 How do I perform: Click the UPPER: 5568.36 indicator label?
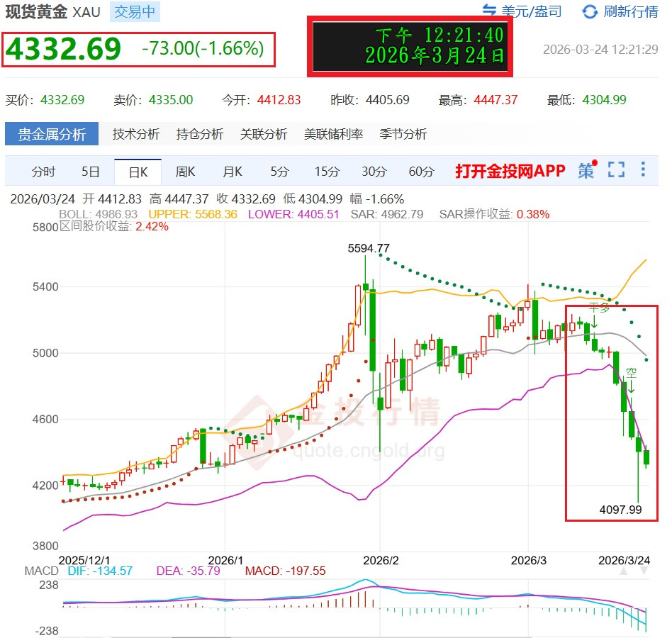(193, 214)
